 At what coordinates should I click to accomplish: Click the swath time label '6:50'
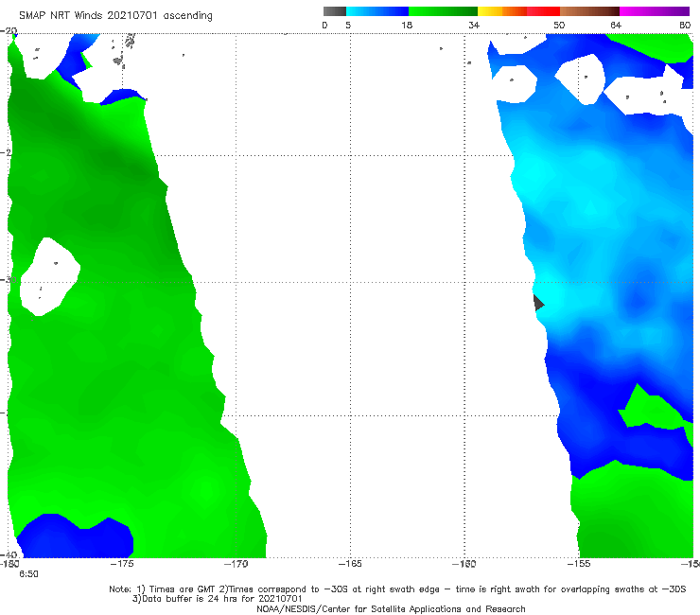click(x=28, y=574)
